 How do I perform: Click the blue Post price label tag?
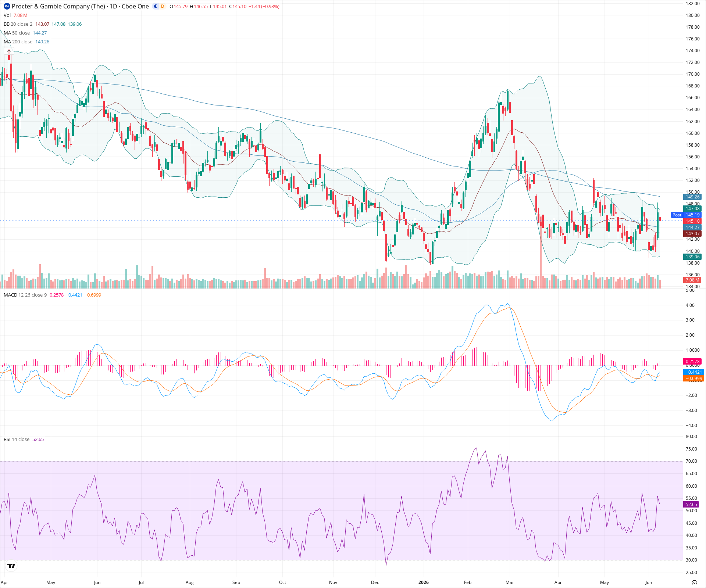click(677, 215)
